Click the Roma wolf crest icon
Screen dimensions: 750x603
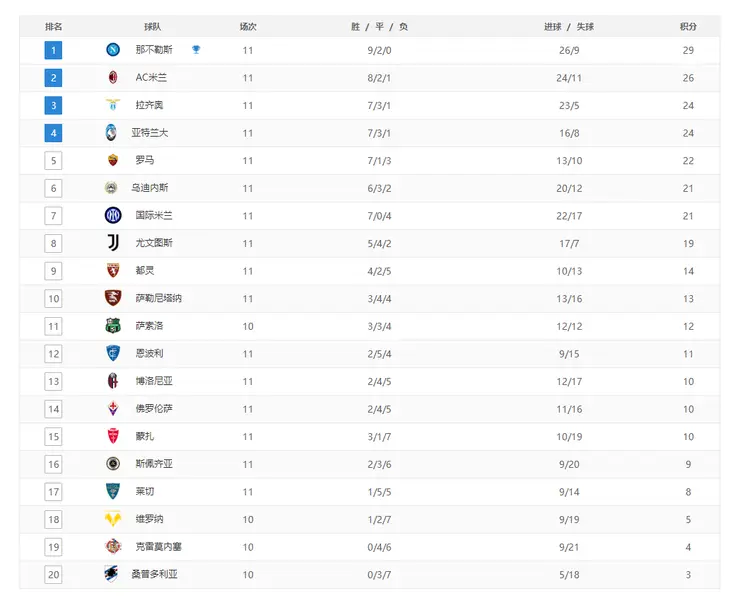(x=113, y=160)
